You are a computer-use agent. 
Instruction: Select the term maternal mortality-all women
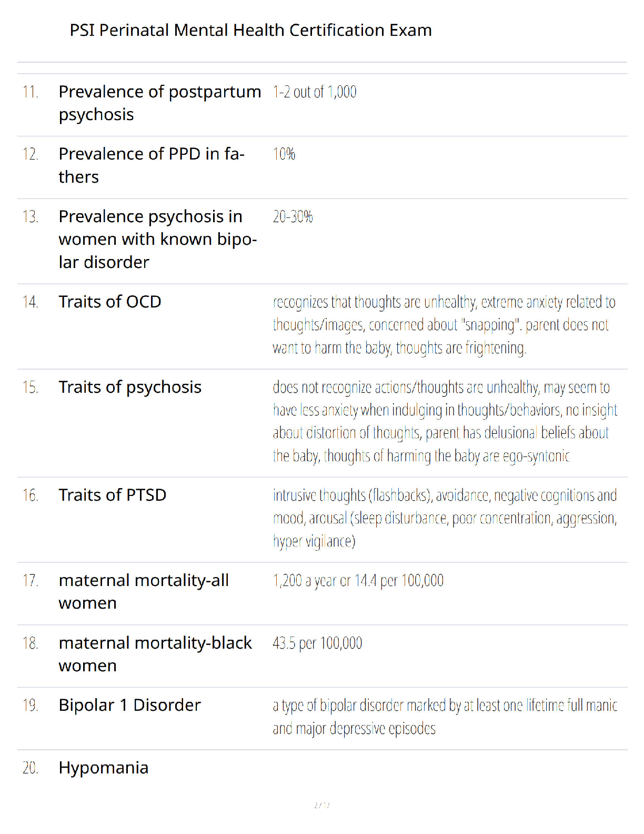coord(144,592)
